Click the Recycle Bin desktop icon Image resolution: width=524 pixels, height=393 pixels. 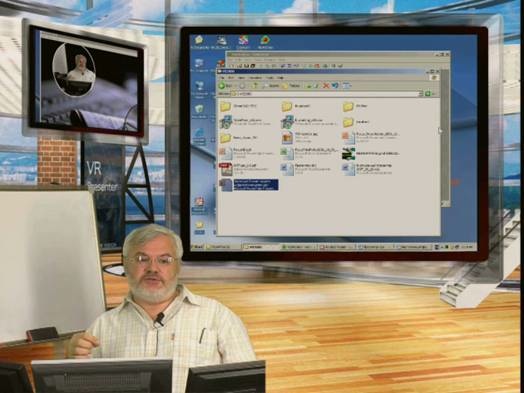pyautogui.click(x=199, y=111)
